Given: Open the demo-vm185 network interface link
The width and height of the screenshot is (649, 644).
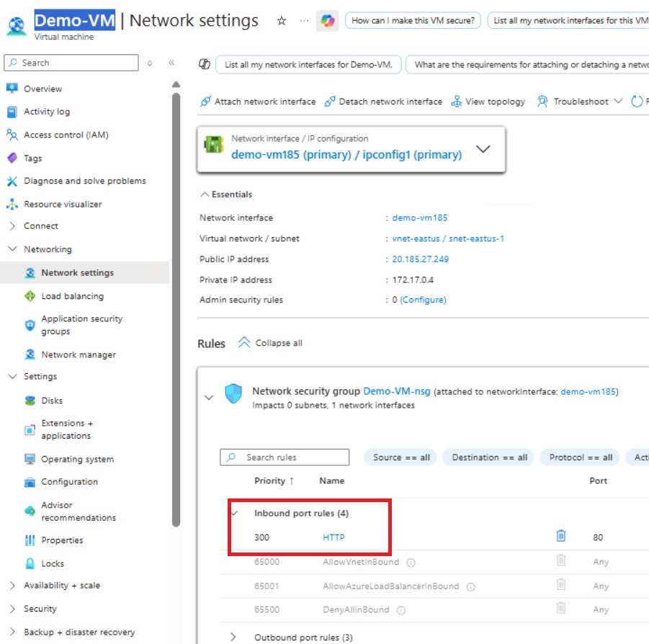Looking at the screenshot, I should click(x=420, y=218).
